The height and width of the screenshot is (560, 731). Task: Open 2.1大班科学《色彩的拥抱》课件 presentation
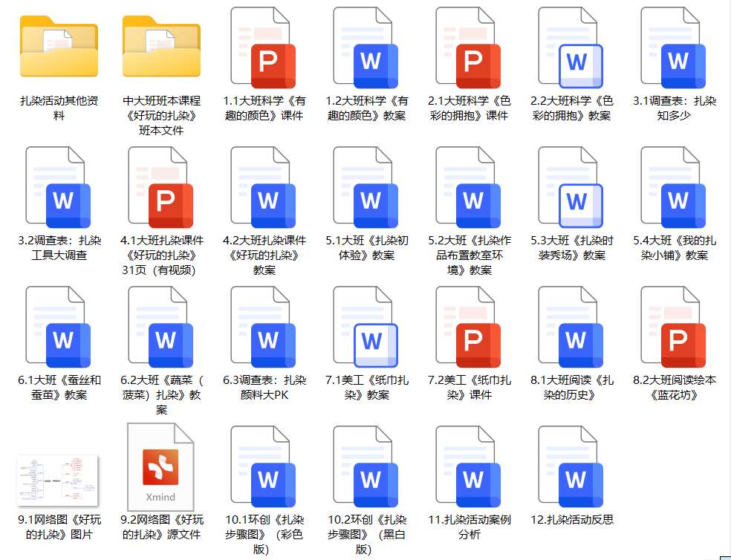[469, 49]
